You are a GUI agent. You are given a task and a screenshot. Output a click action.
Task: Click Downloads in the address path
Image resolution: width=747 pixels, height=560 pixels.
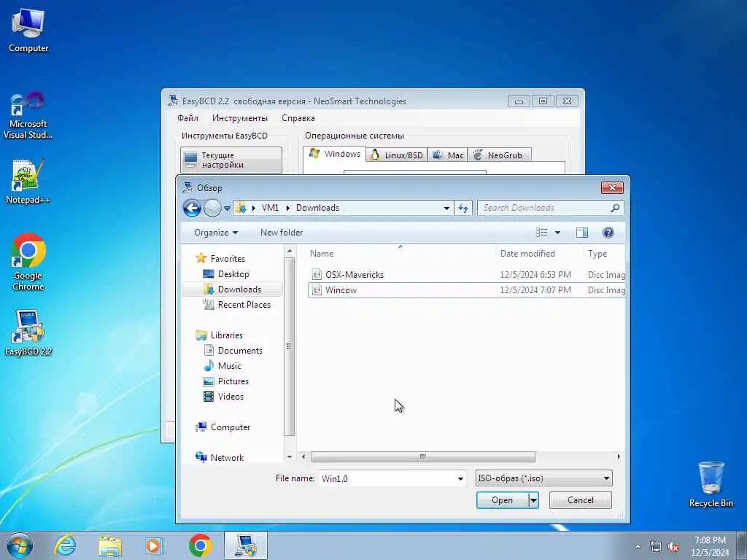coord(317,208)
